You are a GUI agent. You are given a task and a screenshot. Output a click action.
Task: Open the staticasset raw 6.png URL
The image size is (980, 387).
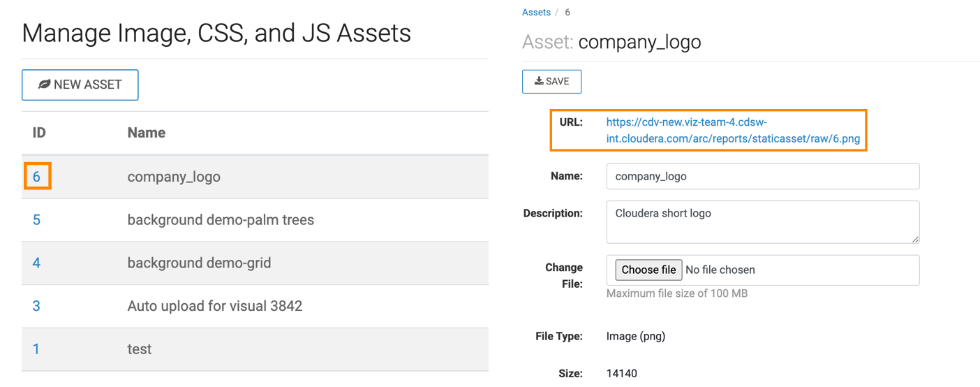pyautogui.click(x=732, y=131)
